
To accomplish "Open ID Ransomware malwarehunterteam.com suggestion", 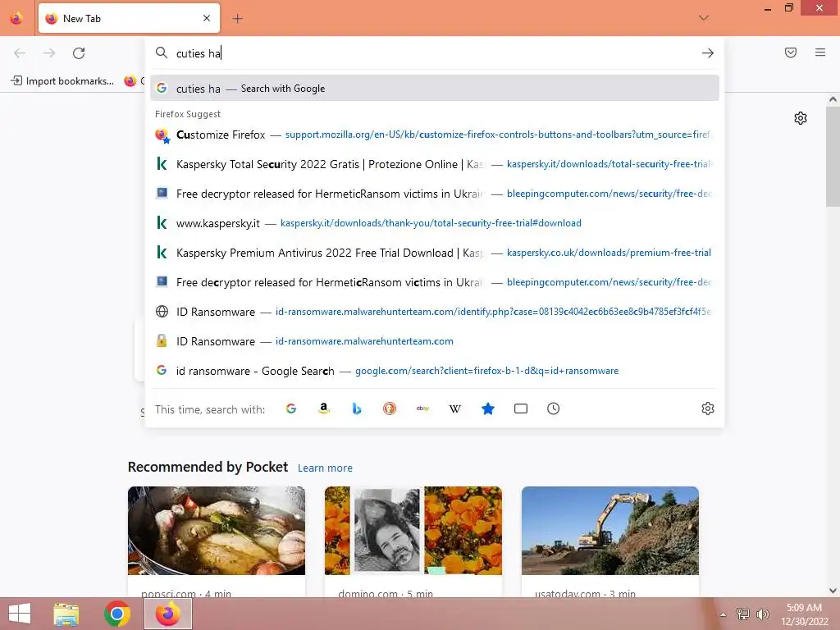I will pyautogui.click(x=435, y=341).
